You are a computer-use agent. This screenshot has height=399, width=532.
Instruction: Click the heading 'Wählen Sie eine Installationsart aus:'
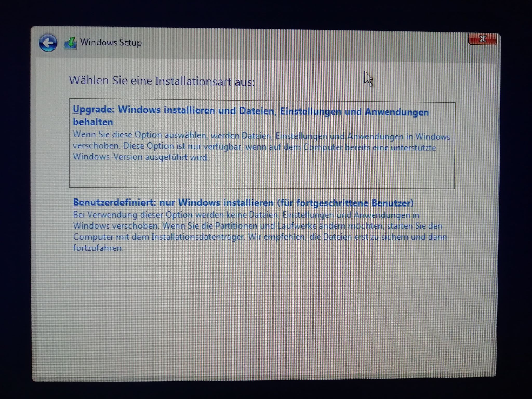[x=162, y=81]
